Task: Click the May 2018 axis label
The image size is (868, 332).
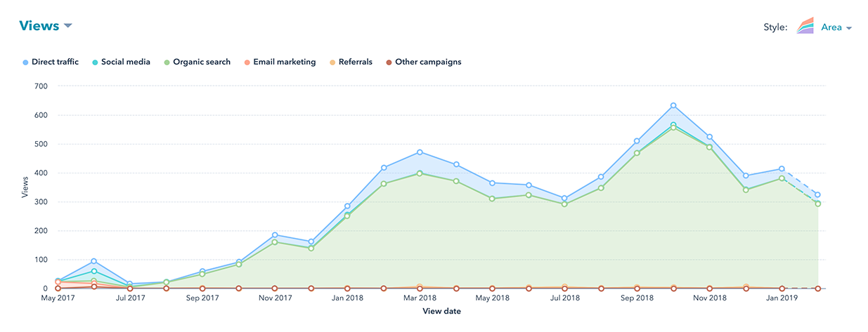Action: [x=492, y=298]
